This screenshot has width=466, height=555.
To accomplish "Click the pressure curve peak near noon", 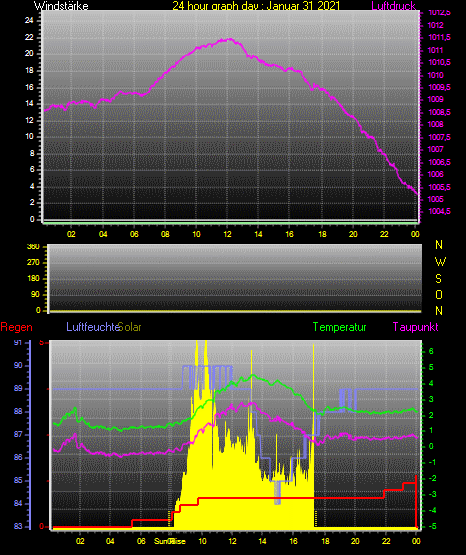I will (x=230, y=39).
